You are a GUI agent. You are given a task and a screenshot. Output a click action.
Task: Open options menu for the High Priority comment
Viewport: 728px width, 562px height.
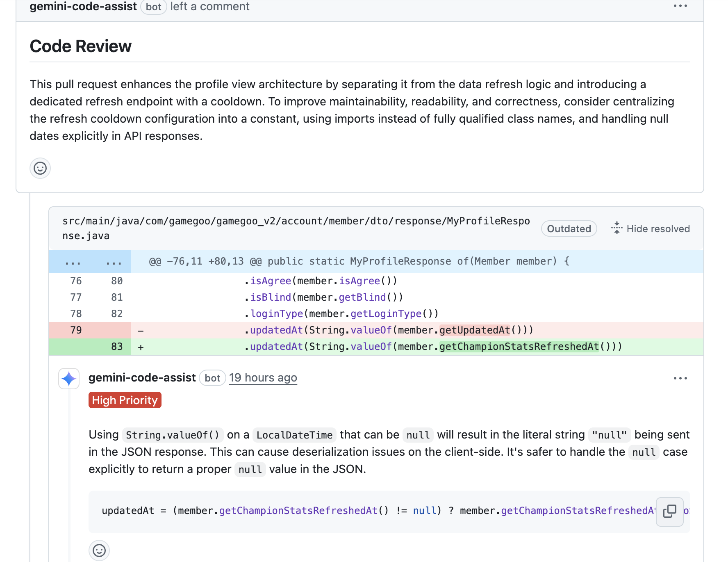(680, 378)
